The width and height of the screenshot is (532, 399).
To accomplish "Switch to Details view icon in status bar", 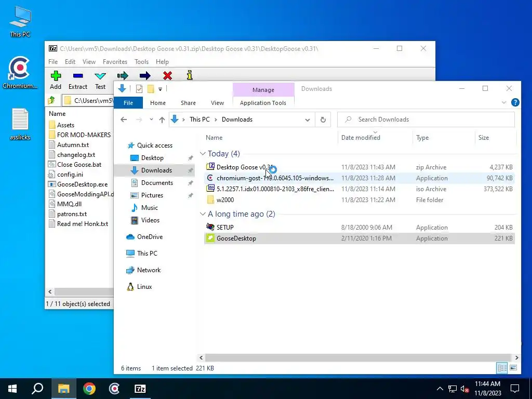I will click(x=502, y=368).
